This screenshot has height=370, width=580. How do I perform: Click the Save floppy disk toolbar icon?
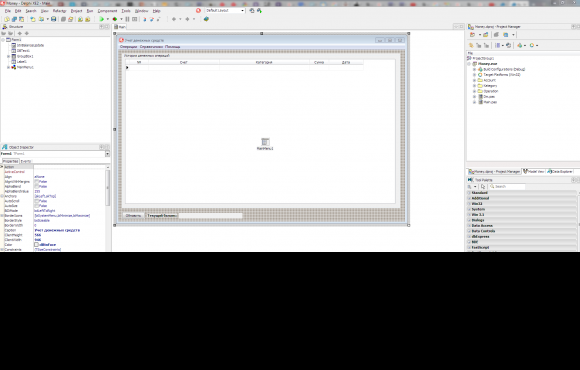click(x=54, y=19)
